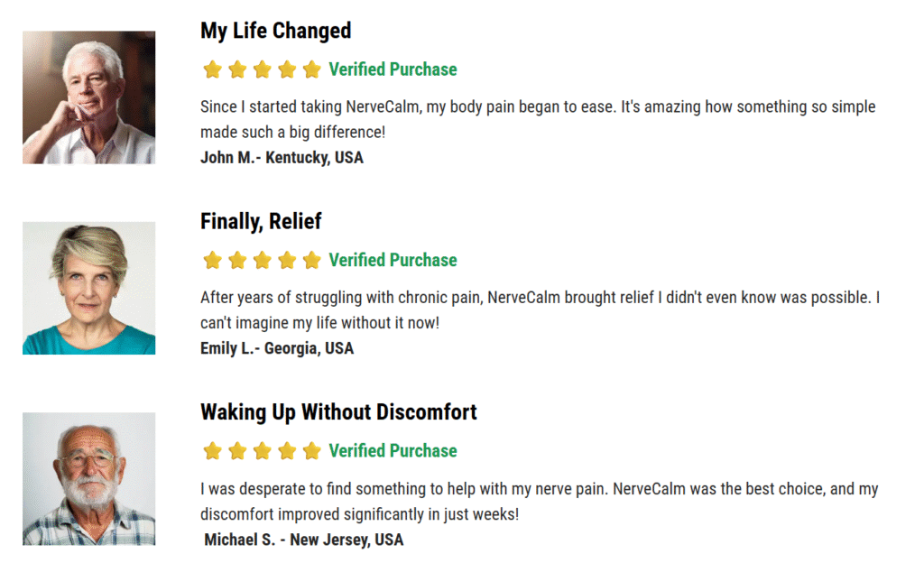Screen dimensions: 924x563
Task: Click the fourth star under Finally, Relief
Action: click(x=287, y=260)
